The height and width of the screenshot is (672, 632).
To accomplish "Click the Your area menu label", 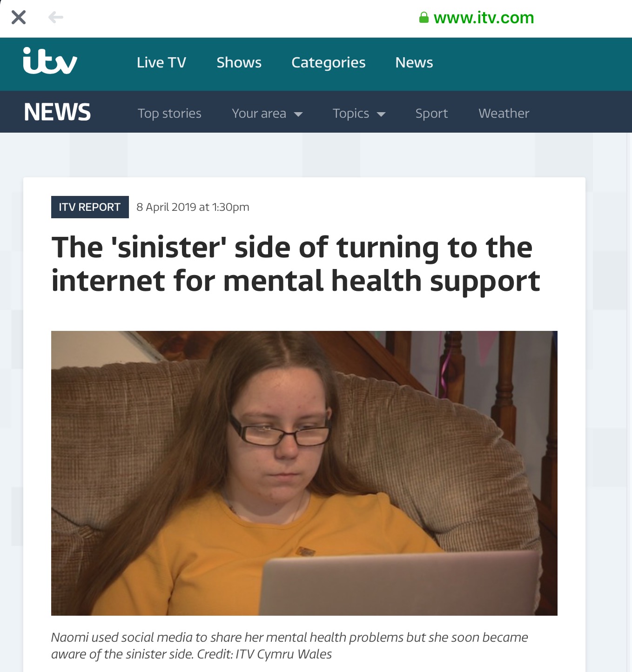I will click(259, 114).
